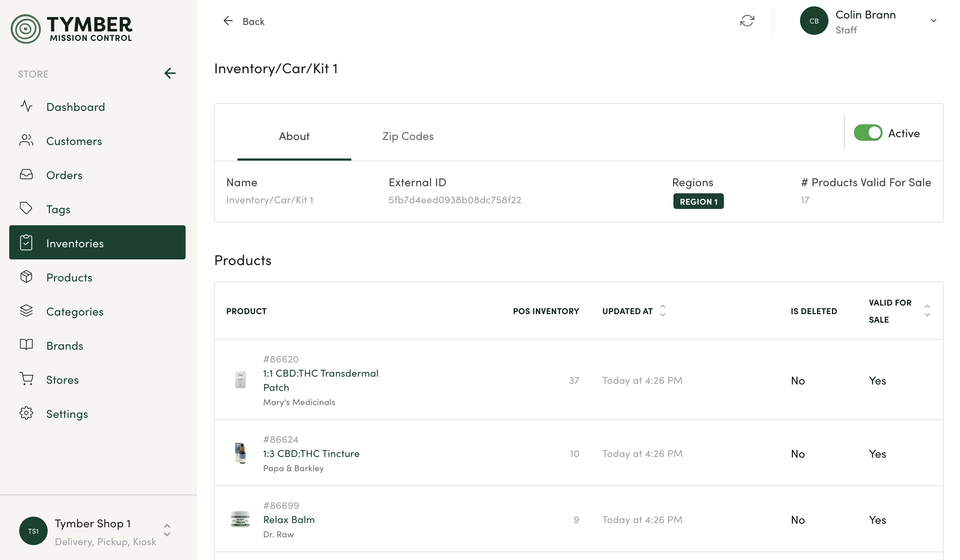The width and height of the screenshot is (960, 560).
Task: Click the Customers people icon
Action: [26, 140]
